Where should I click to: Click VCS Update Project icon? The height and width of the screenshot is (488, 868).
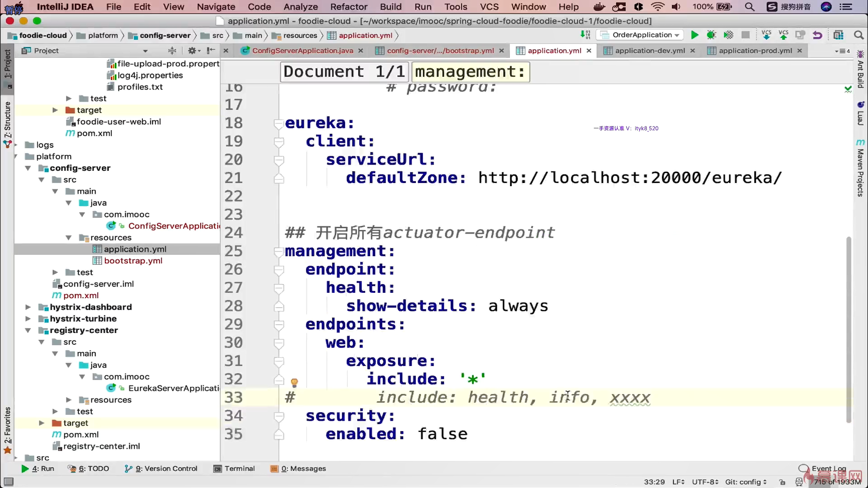pos(766,35)
